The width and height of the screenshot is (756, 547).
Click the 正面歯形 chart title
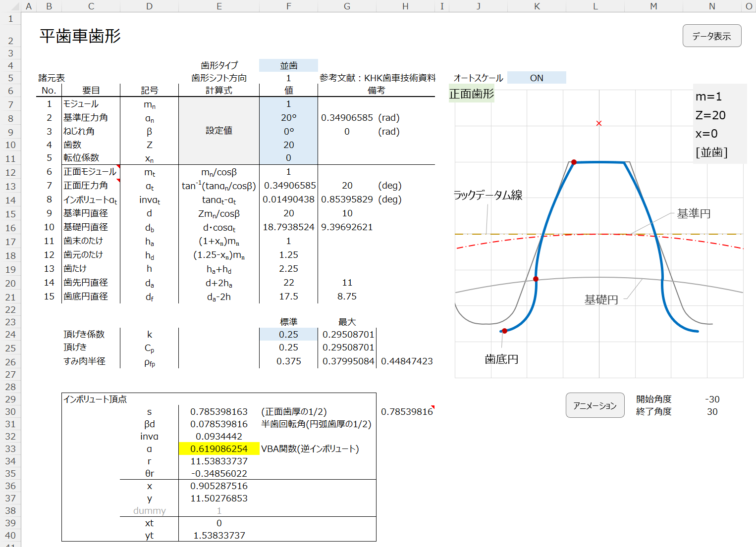pos(471,94)
